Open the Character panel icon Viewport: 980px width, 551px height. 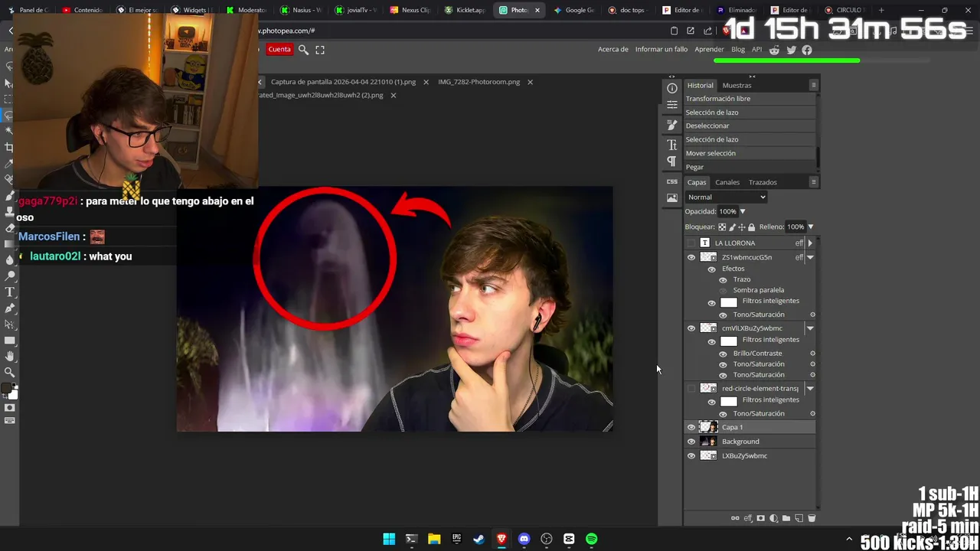click(672, 145)
